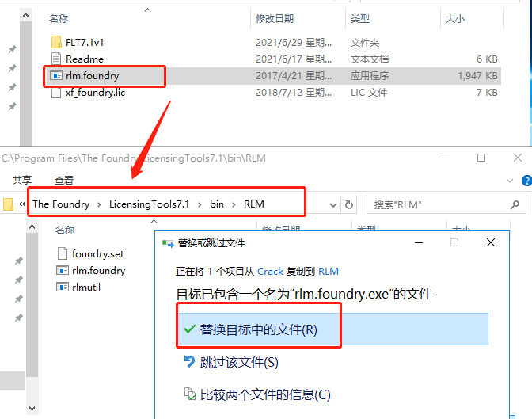Expand the double-chevron hidden path overflow
This screenshot has width=532, height=419.
(x=22, y=204)
